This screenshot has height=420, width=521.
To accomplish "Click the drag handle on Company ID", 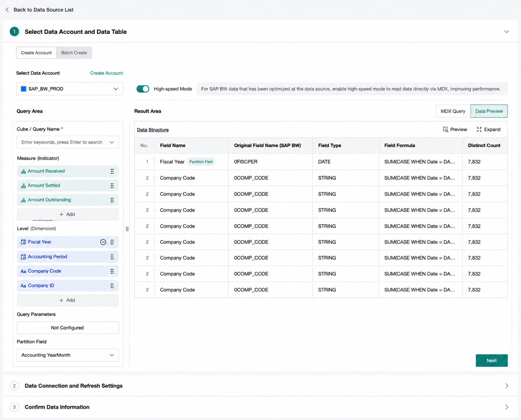I will click(x=112, y=286).
